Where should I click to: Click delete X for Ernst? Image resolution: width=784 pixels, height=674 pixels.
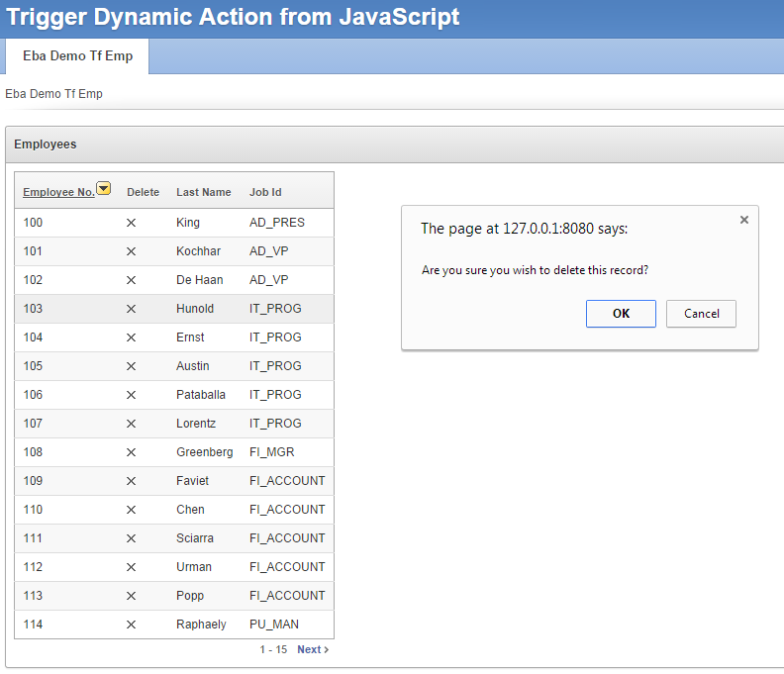pos(131,337)
